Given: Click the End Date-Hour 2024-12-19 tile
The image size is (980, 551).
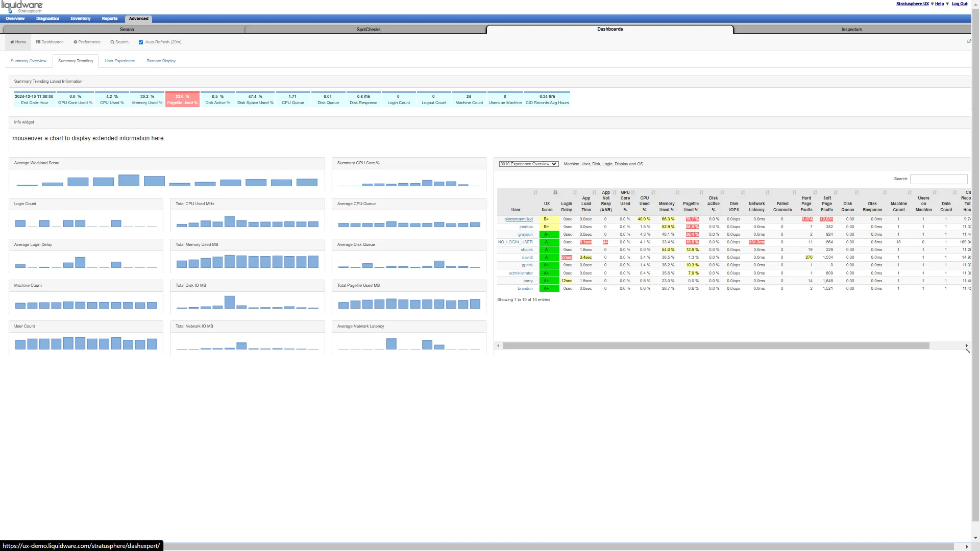Looking at the screenshot, I should (34, 99).
